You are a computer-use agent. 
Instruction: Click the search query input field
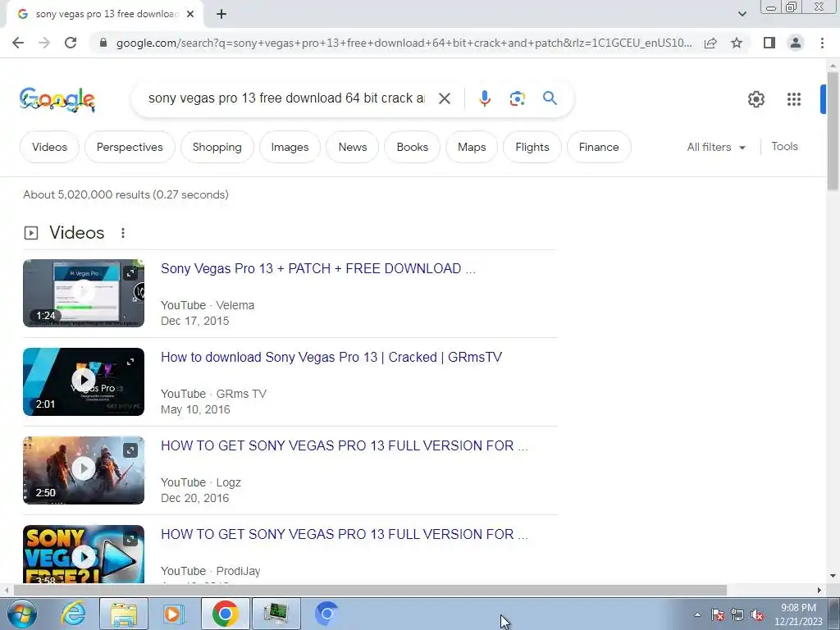pyautogui.click(x=286, y=98)
